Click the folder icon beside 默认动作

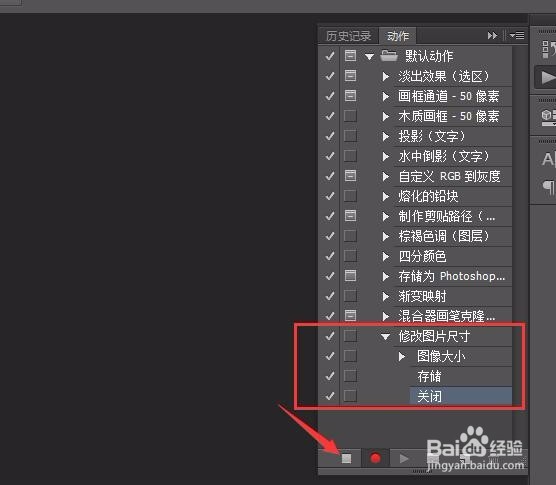(x=389, y=56)
